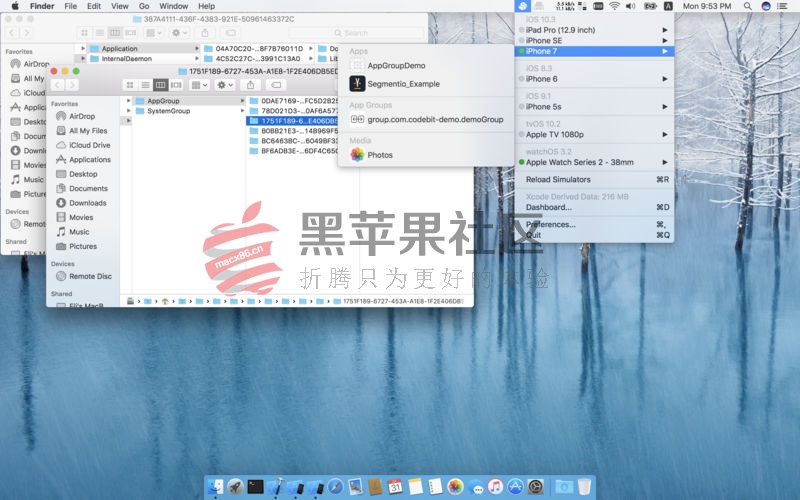Open App Store from the Dock
Image resolution: width=800 pixels, height=500 pixels.
coord(515,486)
